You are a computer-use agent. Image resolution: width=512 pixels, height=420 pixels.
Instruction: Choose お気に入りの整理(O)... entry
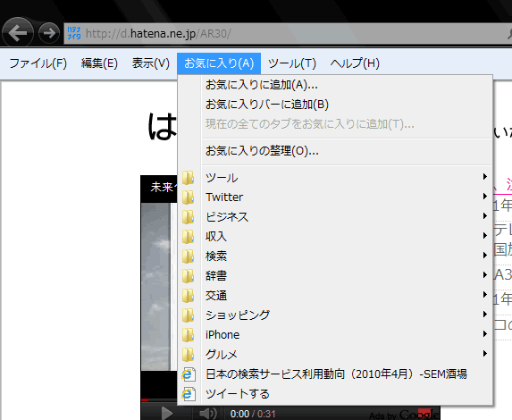[x=262, y=151]
